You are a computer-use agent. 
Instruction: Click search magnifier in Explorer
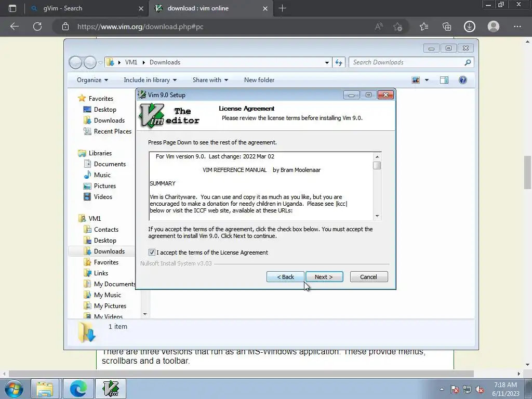(x=468, y=62)
